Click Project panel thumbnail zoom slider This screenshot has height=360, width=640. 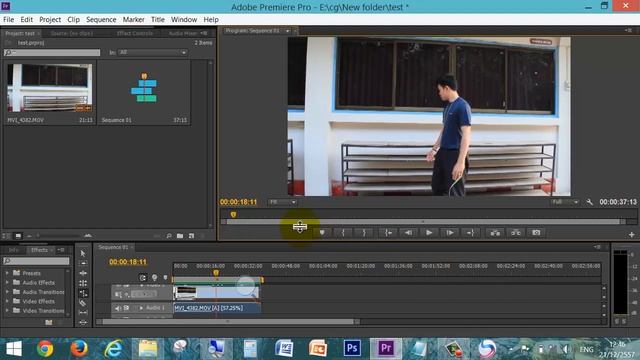pos(58,236)
